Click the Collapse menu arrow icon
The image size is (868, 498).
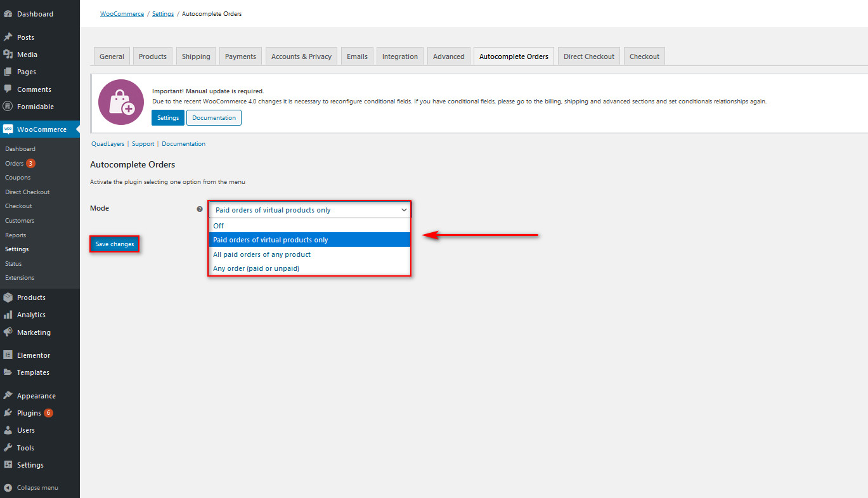(x=8, y=488)
